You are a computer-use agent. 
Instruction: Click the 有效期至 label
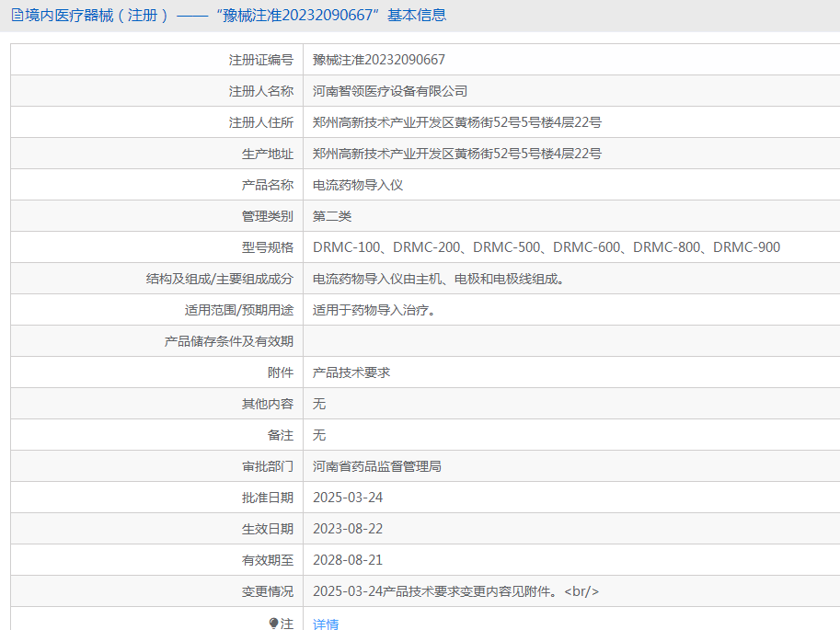(268, 560)
